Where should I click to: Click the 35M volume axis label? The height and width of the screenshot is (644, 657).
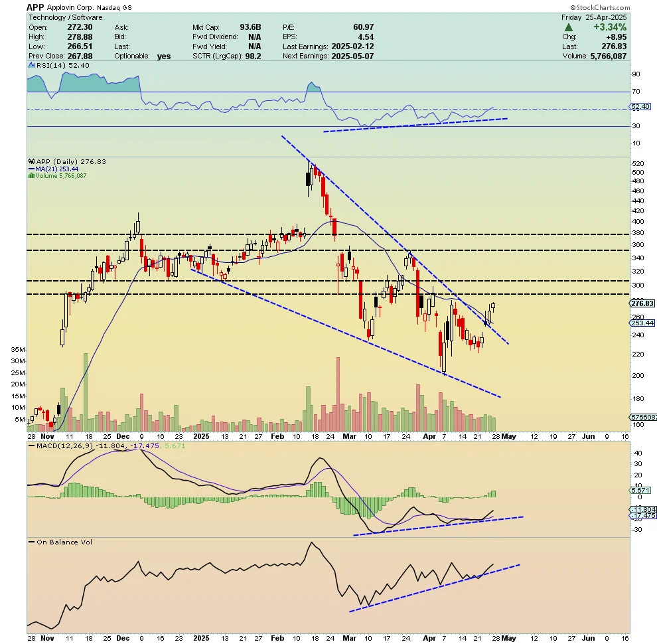tap(18, 350)
